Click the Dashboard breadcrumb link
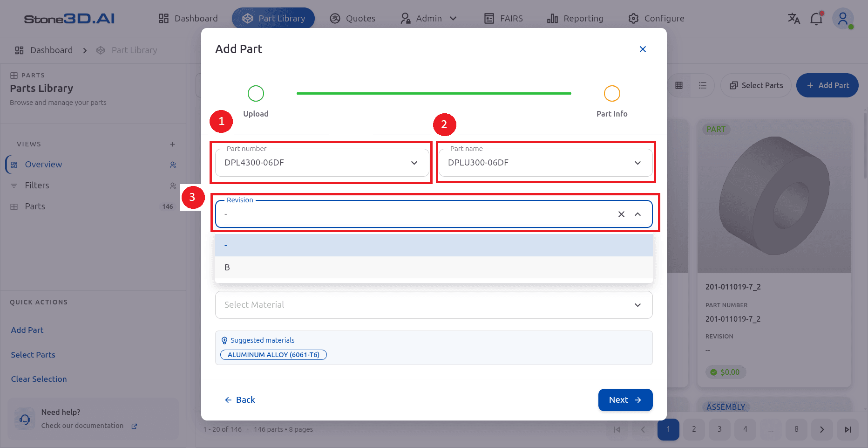 point(44,50)
